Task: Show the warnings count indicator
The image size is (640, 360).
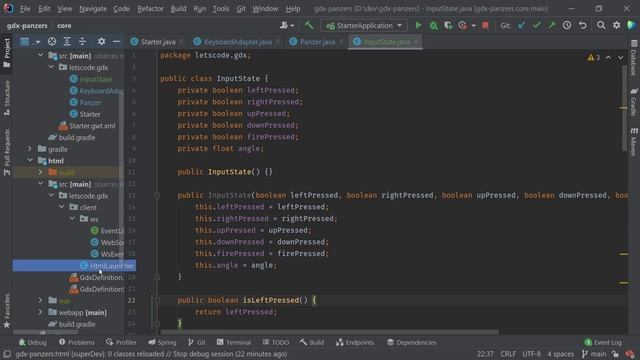Action: tap(594, 58)
